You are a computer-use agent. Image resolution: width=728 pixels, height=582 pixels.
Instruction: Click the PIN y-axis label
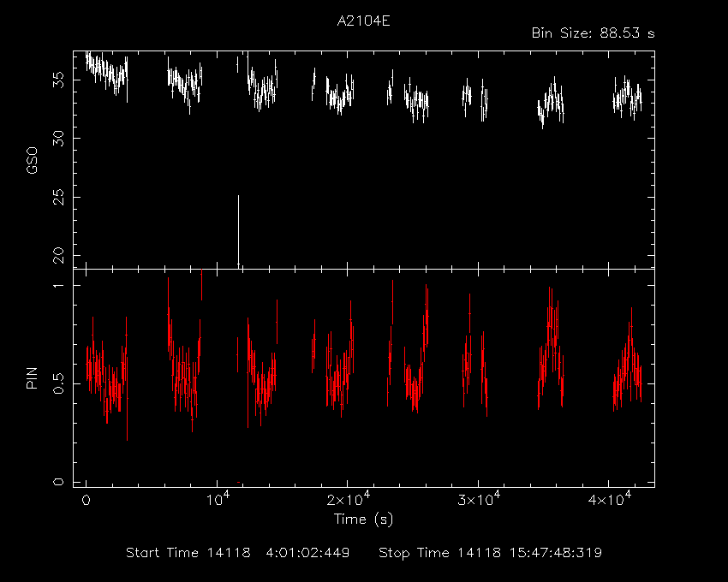(32, 377)
